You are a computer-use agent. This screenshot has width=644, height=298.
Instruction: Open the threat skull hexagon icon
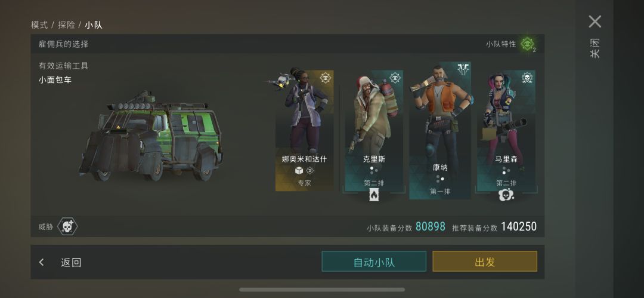[67, 226]
